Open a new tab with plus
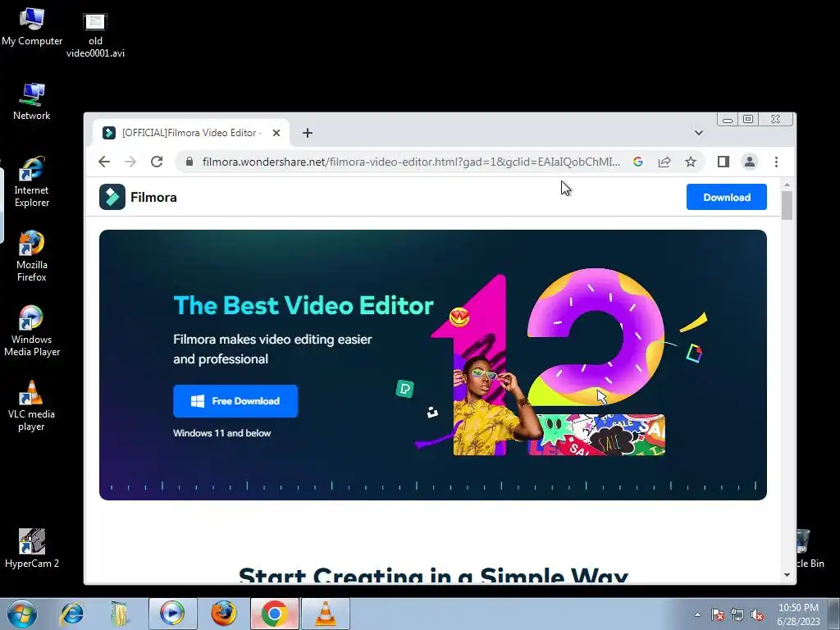The width and height of the screenshot is (840, 630). pos(308,133)
